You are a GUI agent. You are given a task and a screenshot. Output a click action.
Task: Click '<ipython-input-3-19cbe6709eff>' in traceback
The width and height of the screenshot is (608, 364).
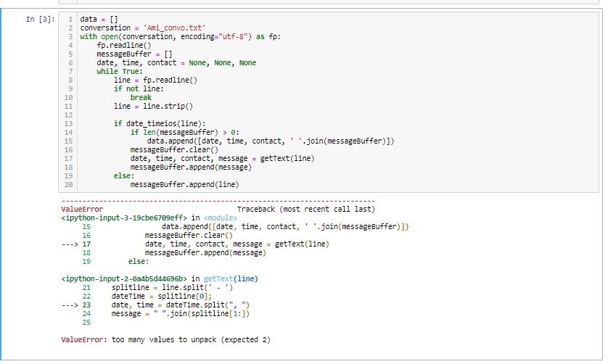124,218
